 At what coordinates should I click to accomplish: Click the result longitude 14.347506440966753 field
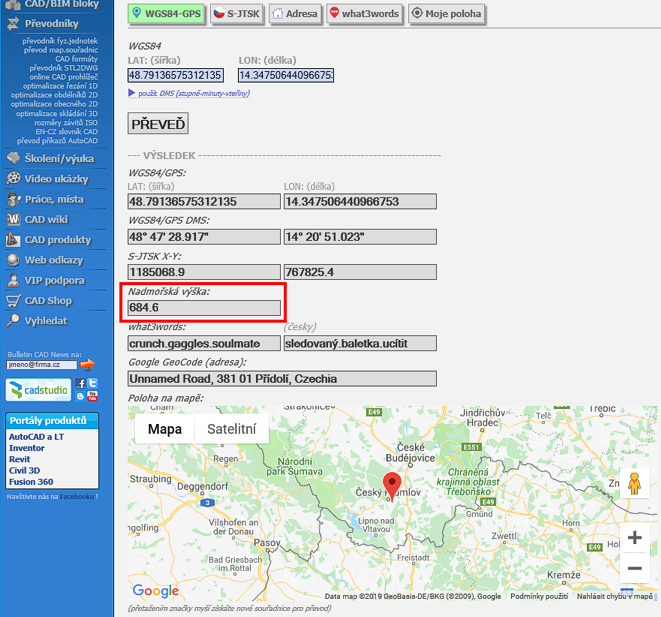point(360,201)
